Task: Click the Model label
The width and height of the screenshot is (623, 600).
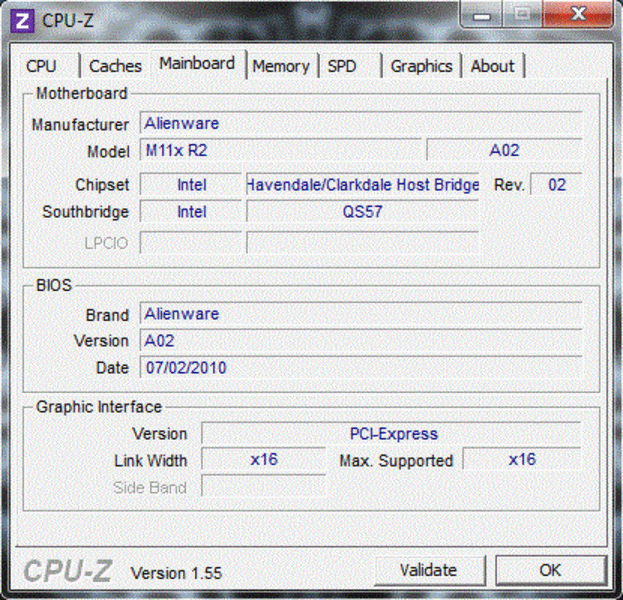Action: 108,152
